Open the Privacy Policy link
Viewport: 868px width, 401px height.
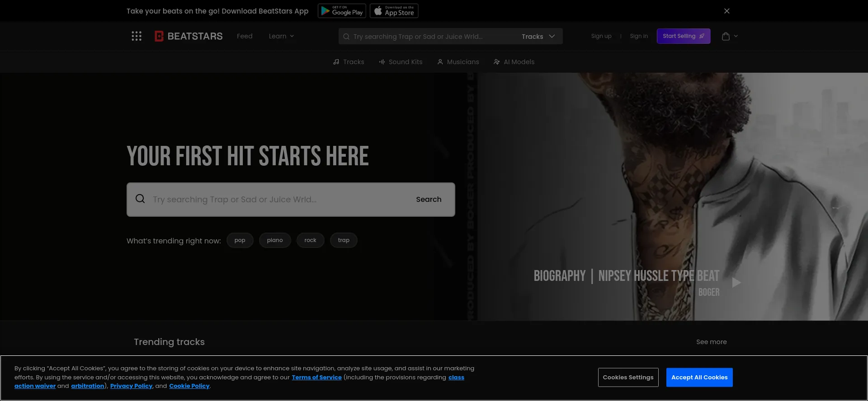[131, 386]
